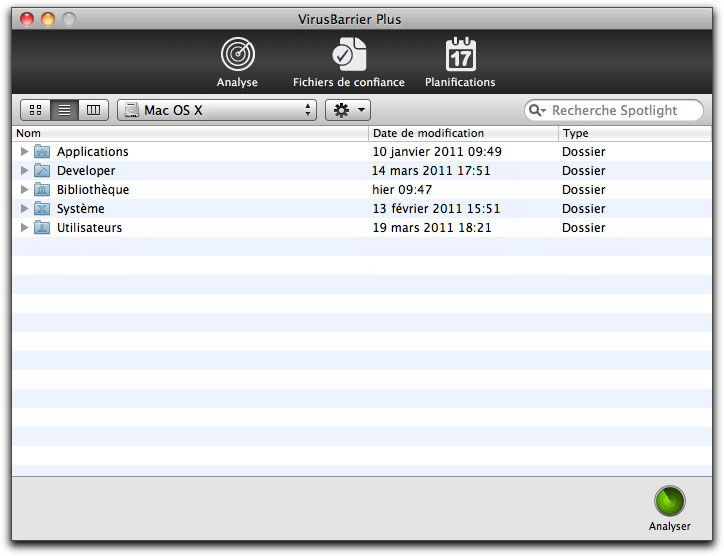
Task: Open the Fichiers de confiance section
Action: (349, 62)
